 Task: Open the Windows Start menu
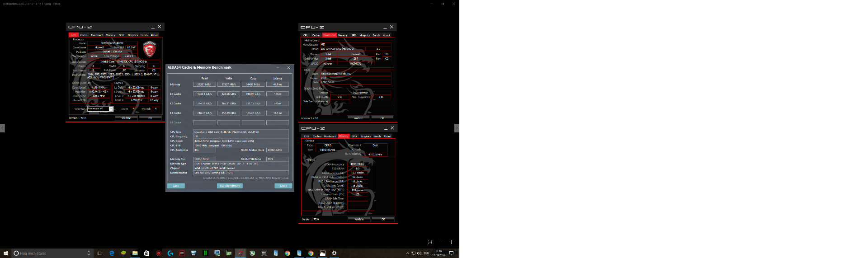coord(6,253)
